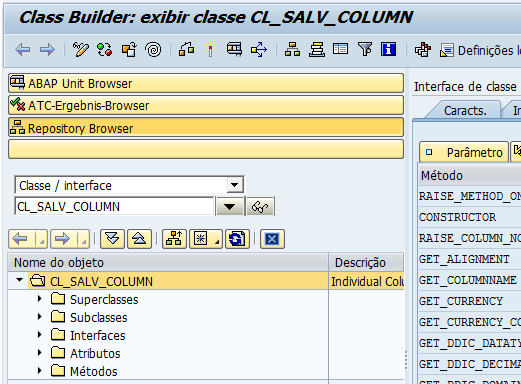The image size is (521, 384).
Task: Click the navigation stack icon
Action: click(x=317, y=50)
